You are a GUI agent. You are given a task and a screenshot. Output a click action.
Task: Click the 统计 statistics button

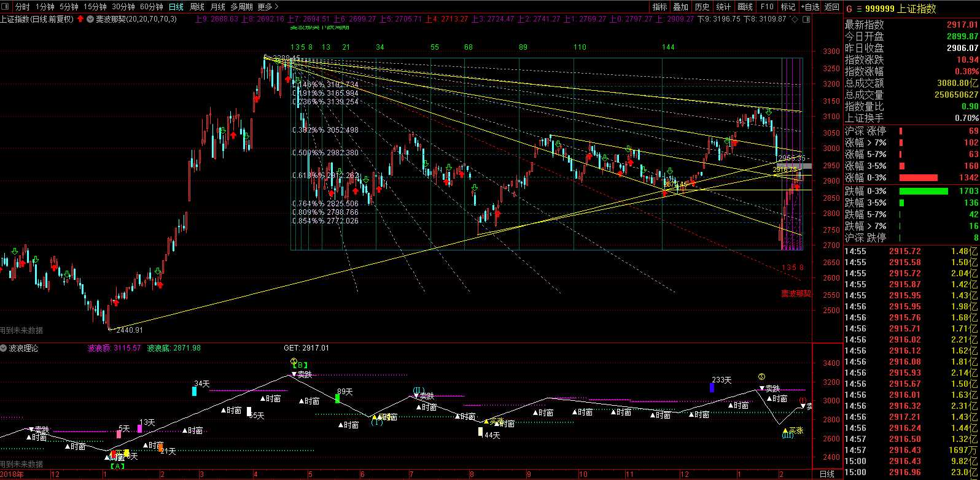tap(723, 7)
